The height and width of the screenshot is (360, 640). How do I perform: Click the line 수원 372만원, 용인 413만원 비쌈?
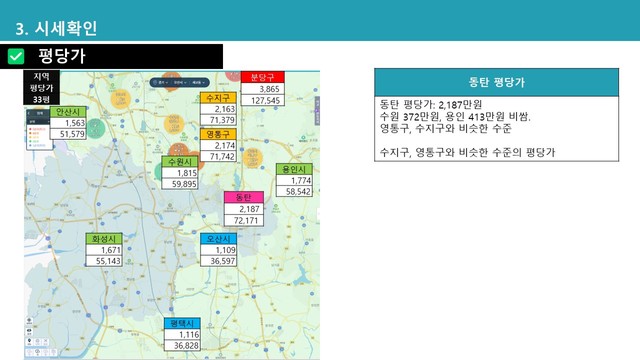[455, 117]
